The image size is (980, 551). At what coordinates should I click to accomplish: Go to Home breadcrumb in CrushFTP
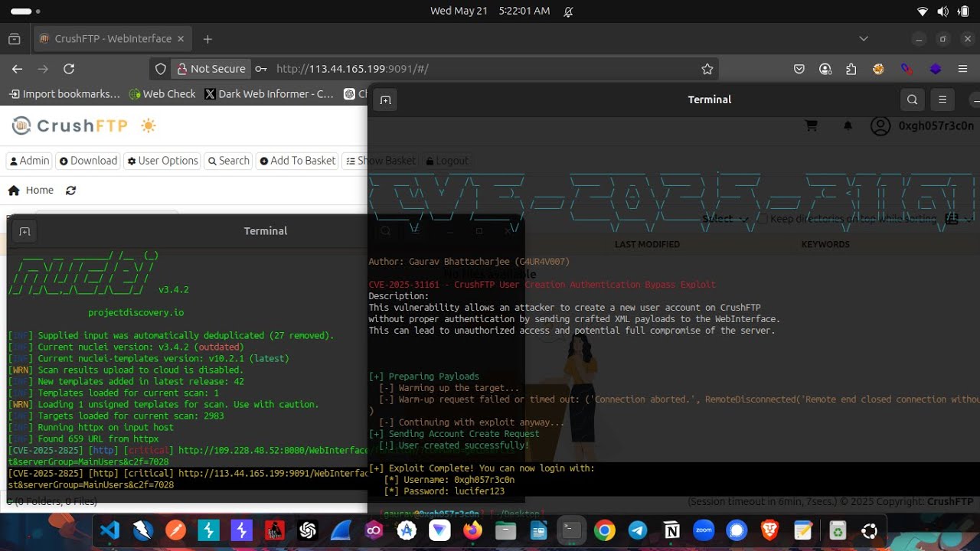point(31,191)
